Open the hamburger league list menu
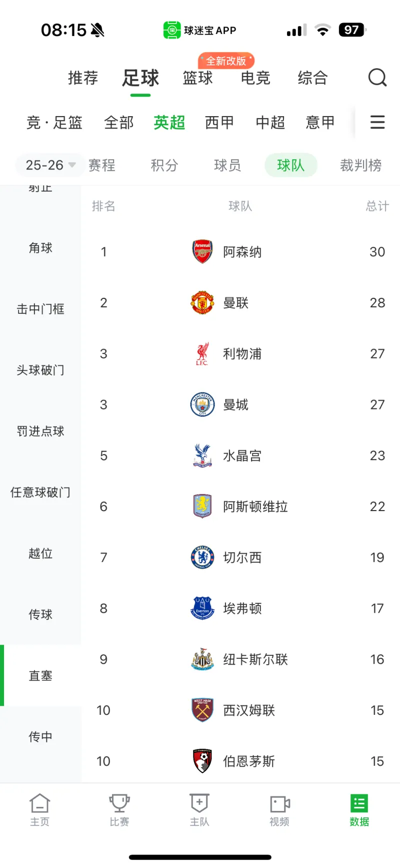The width and height of the screenshot is (400, 868). pyautogui.click(x=377, y=122)
